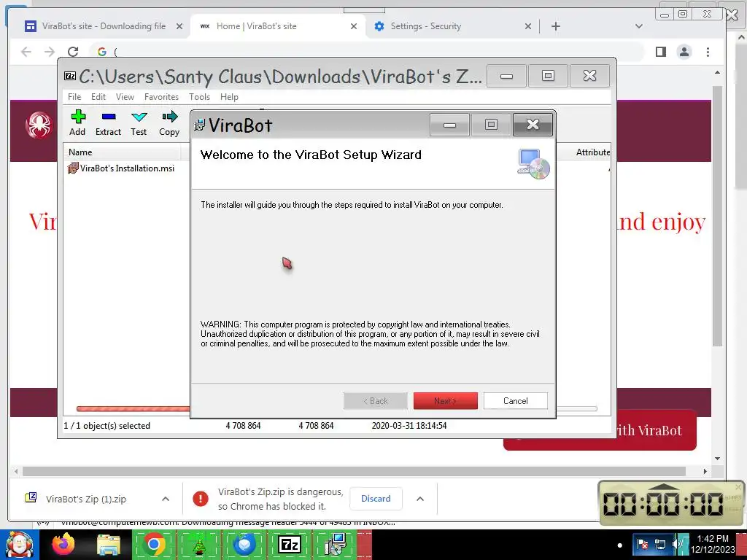This screenshot has height=560, width=747.
Task: Open File Explorer from the taskbar
Action: coord(109,545)
